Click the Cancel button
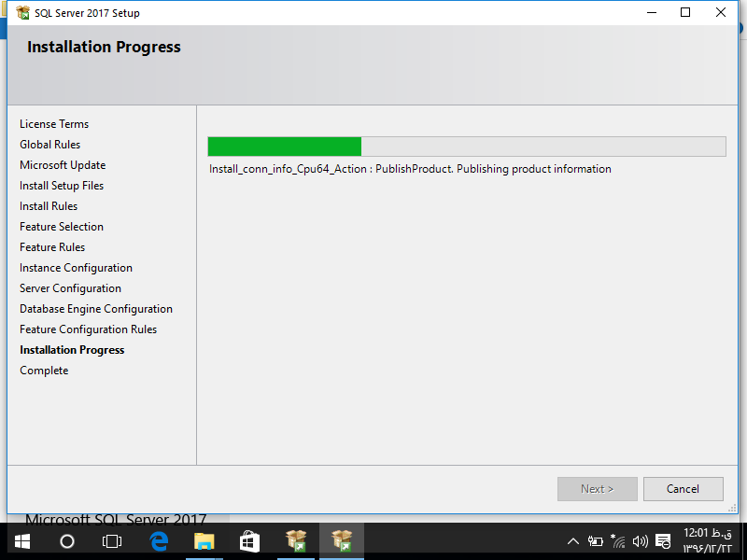The height and width of the screenshot is (560, 747). click(x=683, y=489)
